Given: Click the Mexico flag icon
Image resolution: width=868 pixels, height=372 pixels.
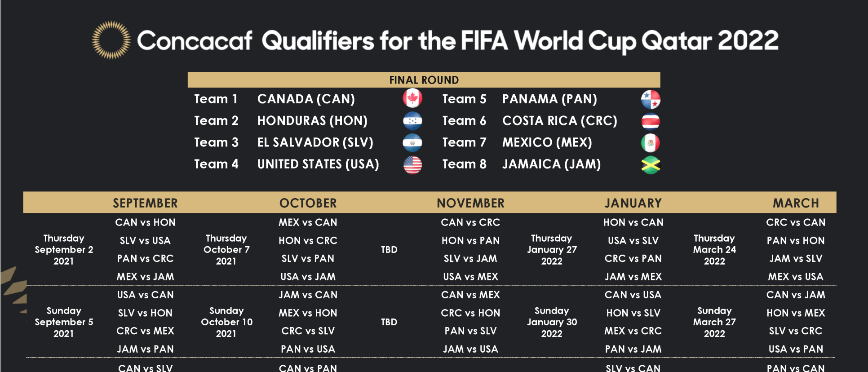Looking at the screenshot, I should pos(650,143).
